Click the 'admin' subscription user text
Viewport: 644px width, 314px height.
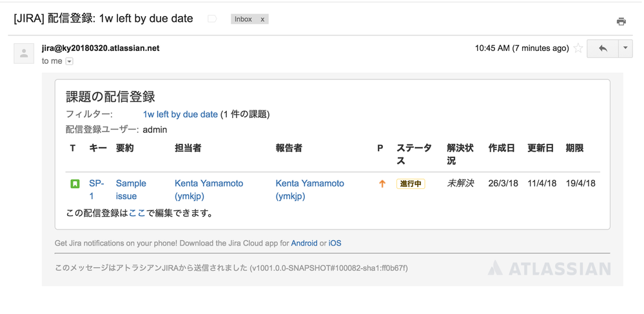pyautogui.click(x=155, y=130)
